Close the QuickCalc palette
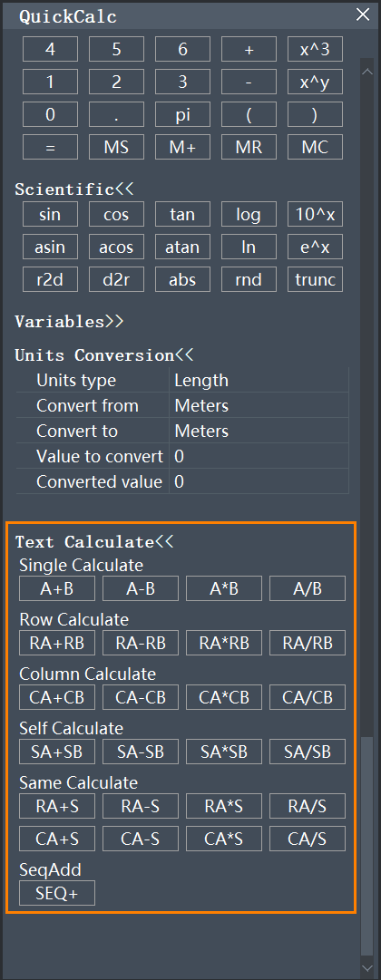 [363, 15]
